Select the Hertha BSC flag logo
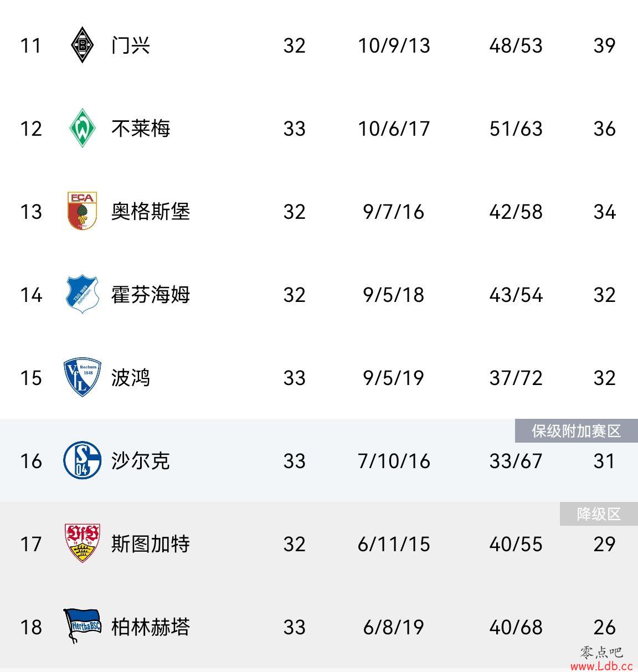 click(x=83, y=626)
